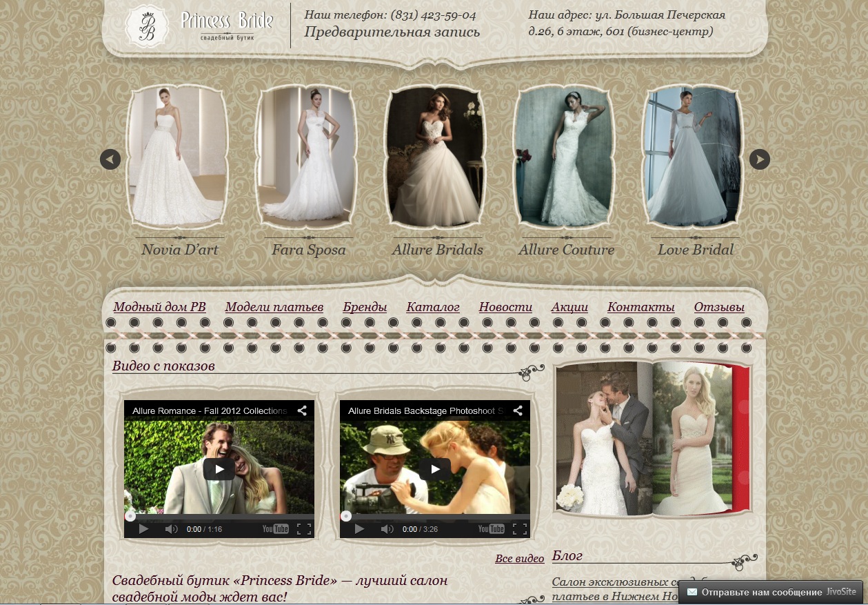The height and width of the screenshot is (605, 868).
Task: Advance carousel with right arrow button
Action: [760, 159]
